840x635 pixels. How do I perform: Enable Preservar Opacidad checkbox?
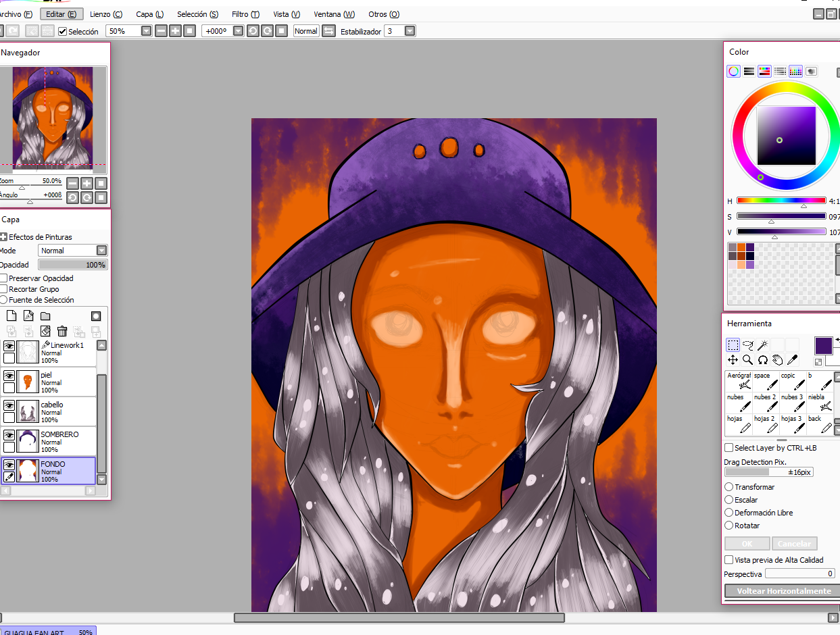(4, 278)
